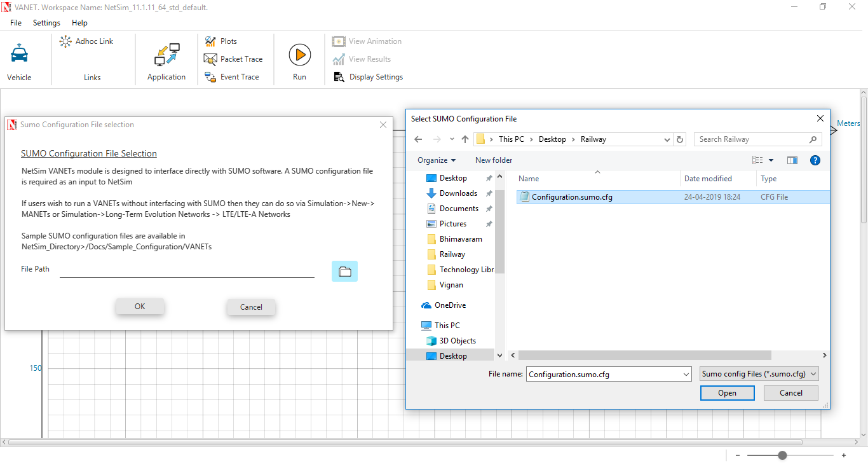
Task: Go back in file dialog
Action: coord(418,139)
